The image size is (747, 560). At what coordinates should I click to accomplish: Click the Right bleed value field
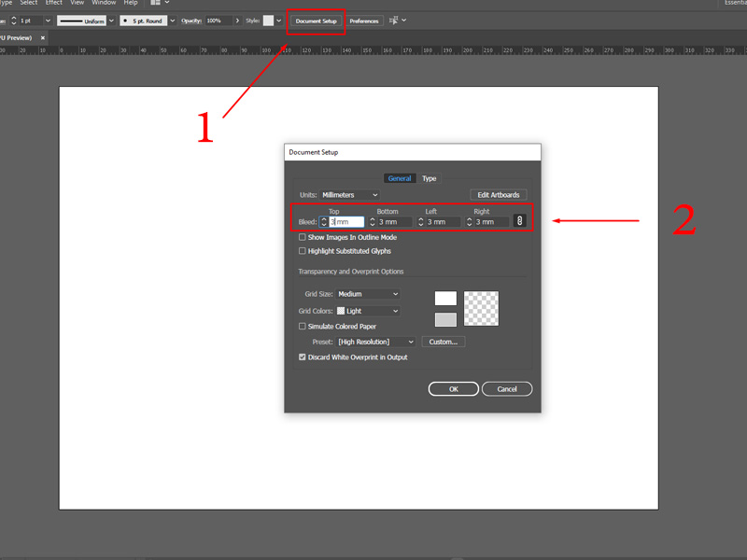point(492,222)
